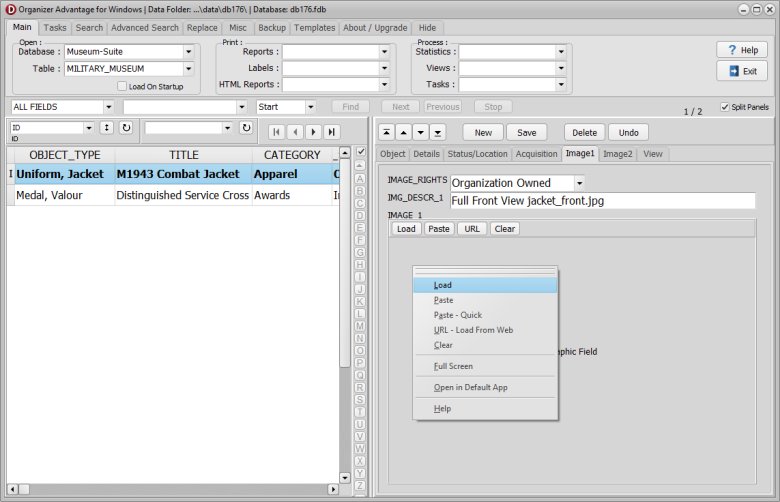This screenshot has width=780, height=502.
Task: Jump to first record navigation arrow
Action: click(277, 131)
